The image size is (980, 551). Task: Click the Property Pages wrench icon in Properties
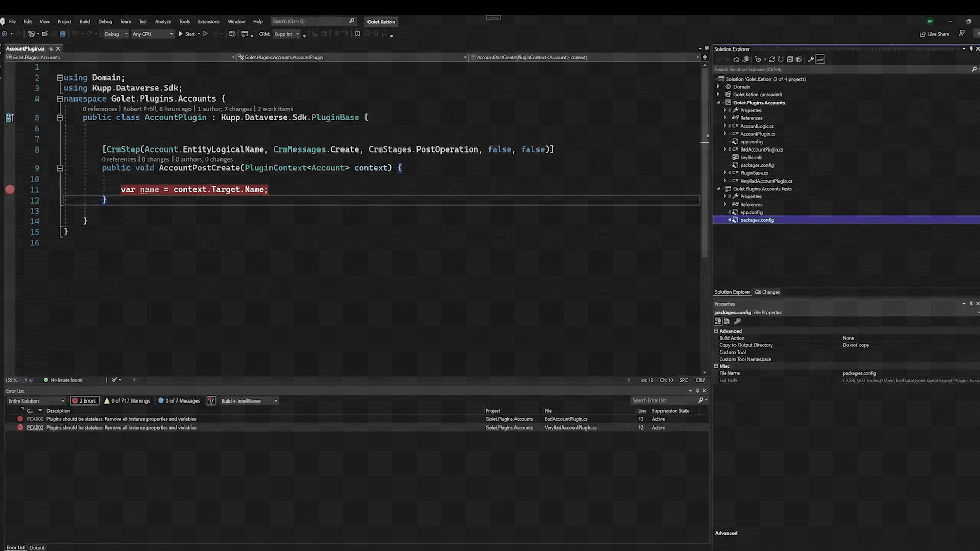pyautogui.click(x=737, y=321)
